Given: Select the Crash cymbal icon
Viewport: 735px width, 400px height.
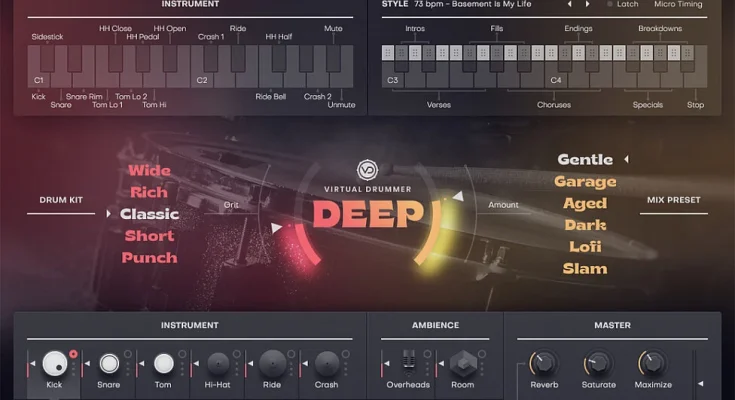Looking at the screenshot, I should pos(326,363).
